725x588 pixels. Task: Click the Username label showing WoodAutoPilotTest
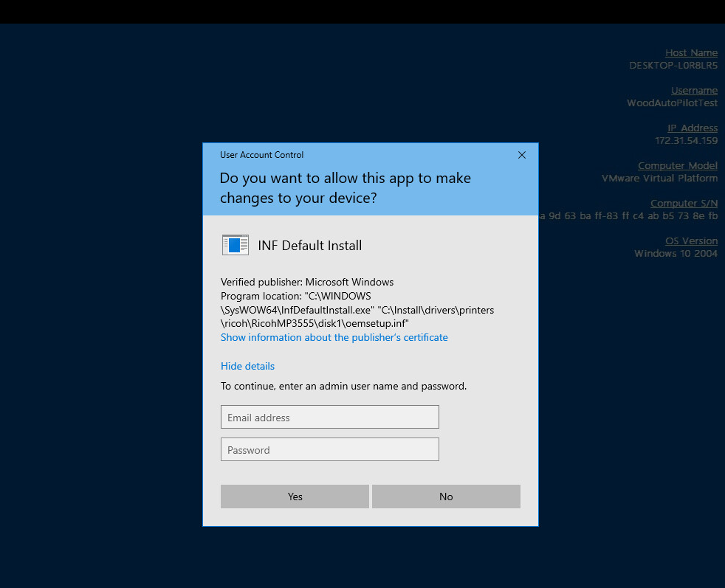point(694,89)
